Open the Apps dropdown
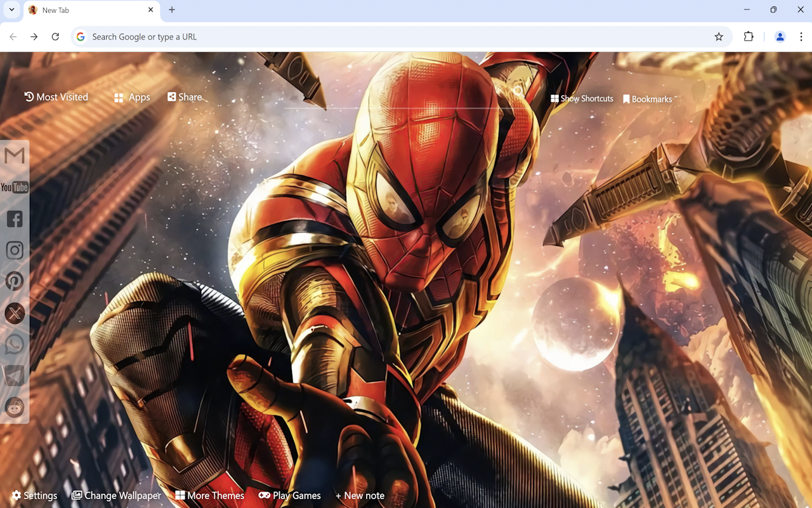 (131, 97)
